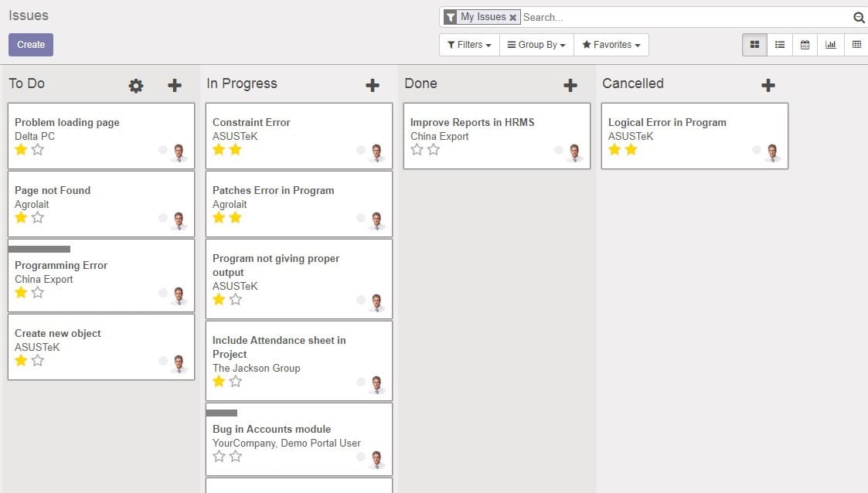Open the Create new object card
This screenshot has height=493, width=868.
coord(101,347)
